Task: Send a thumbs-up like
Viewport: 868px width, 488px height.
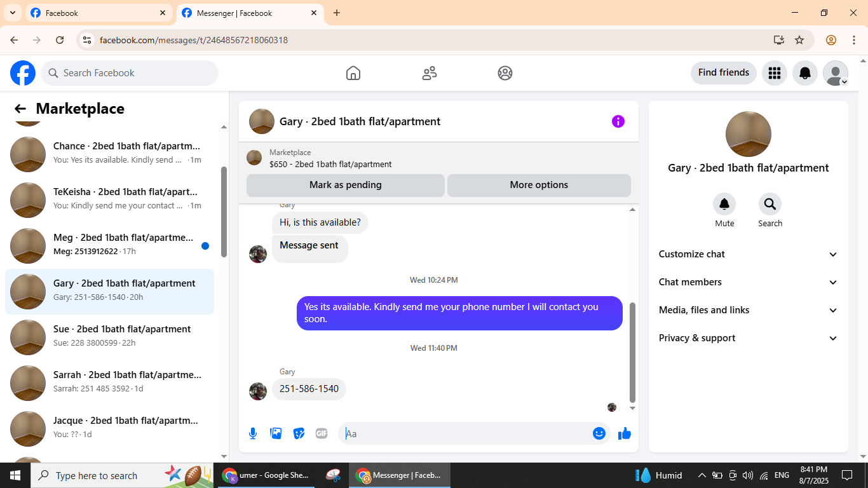Action: click(x=625, y=433)
